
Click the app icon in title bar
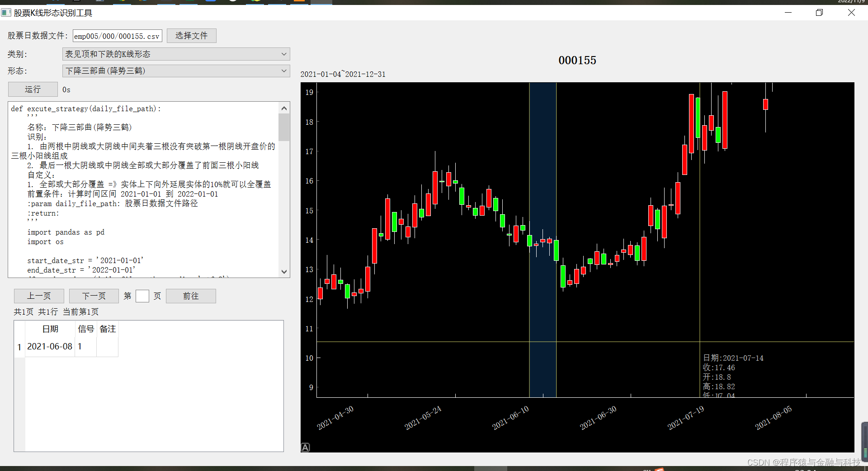[x=6, y=13]
